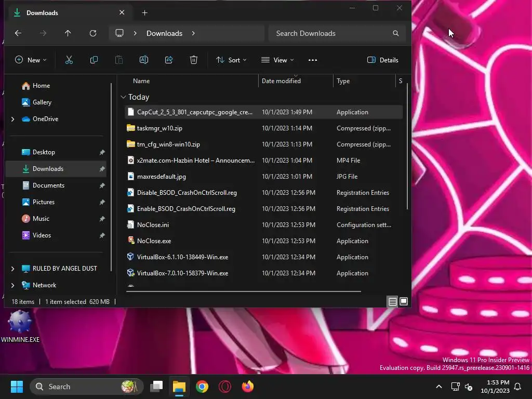Open Videos in the navigation pane
Screen dimensions: 532x399
(x=56, y=235)
